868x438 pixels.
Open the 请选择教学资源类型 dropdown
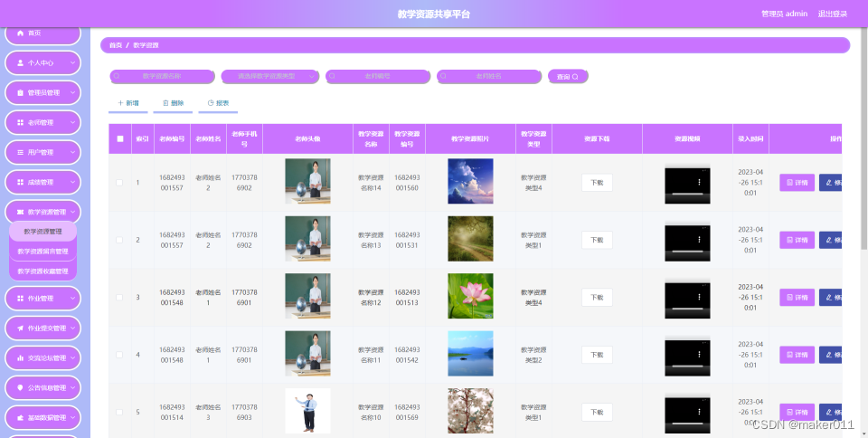[x=270, y=76]
